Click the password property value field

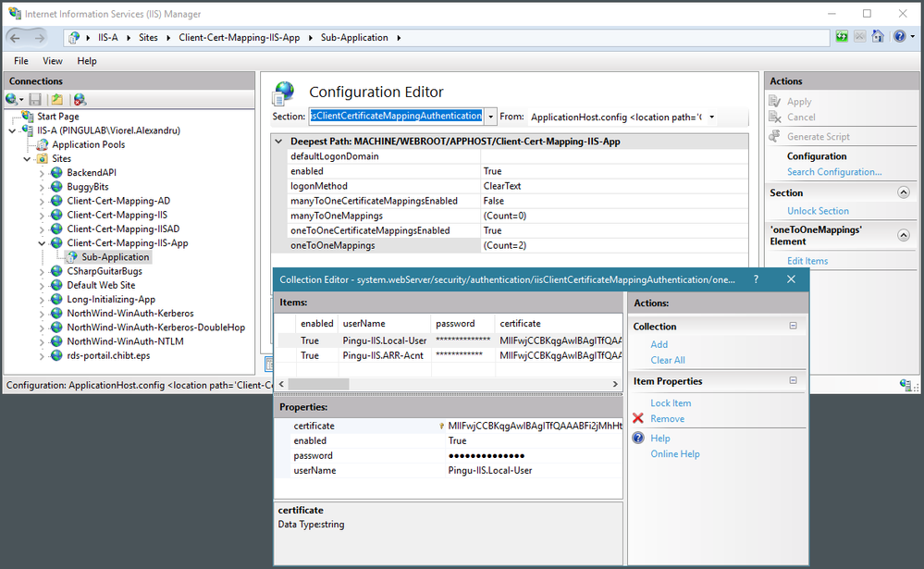(x=534, y=456)
